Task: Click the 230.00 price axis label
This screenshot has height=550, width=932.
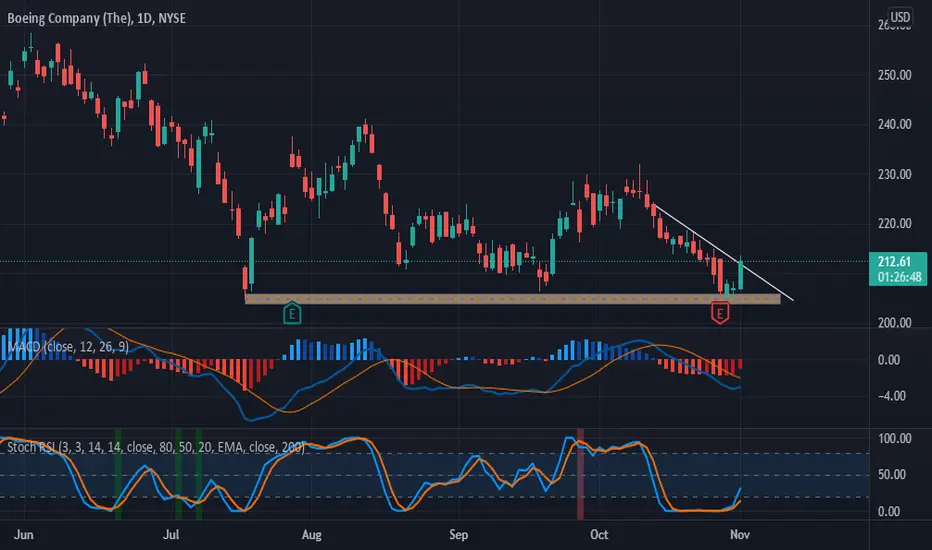Action: (x=894, y=174)
